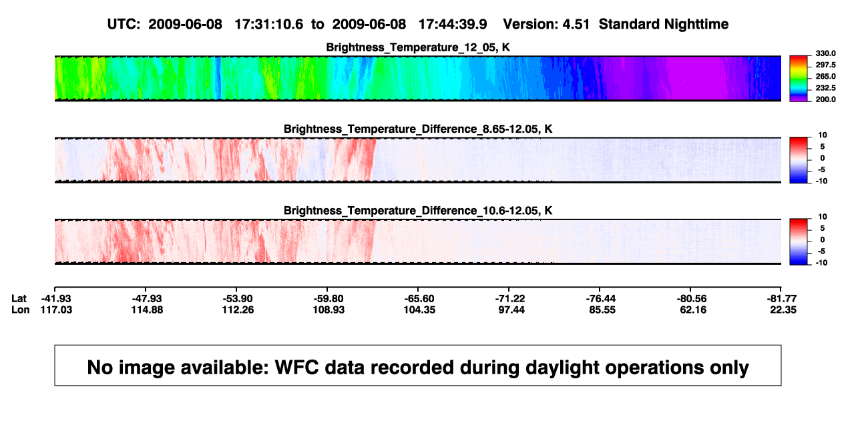Click latitude value -81.77
The image size is (868, 445).
point(781,298)
